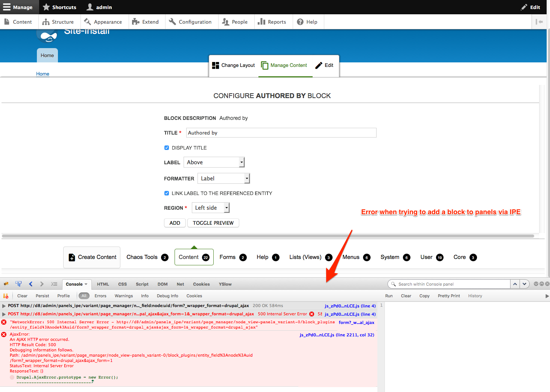Open the Formatter dropdown
The width and height of the screenshot is (550, 392).
pos(224,179)
